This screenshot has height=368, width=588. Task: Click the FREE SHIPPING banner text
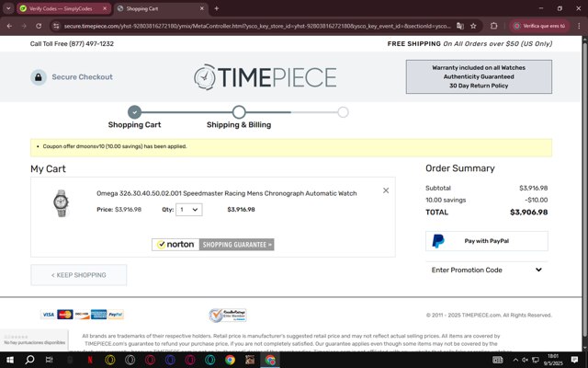point(469,43)
